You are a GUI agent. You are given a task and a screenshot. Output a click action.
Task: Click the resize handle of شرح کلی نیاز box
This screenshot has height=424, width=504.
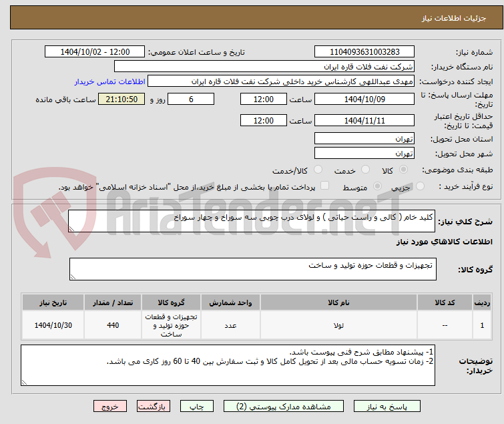tap(71, 228)
